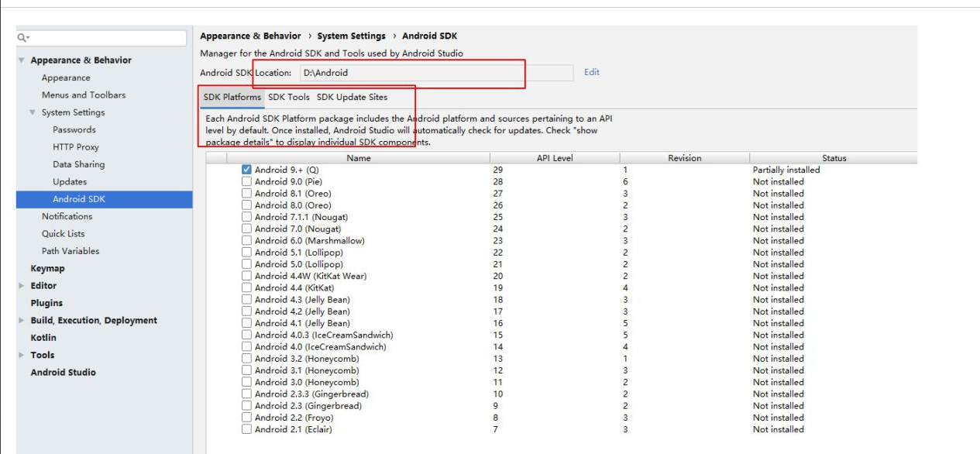Open Quick Lists settings

pos(64,234)
